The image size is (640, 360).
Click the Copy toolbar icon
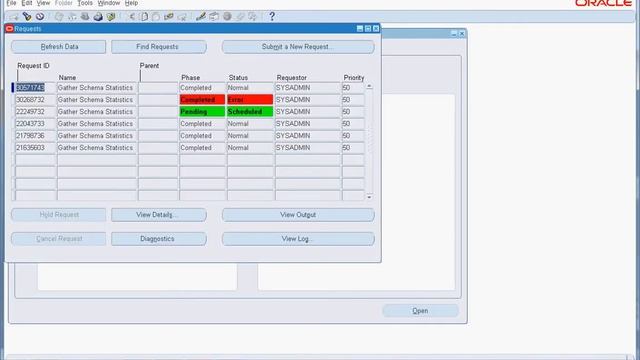point(144,17)
